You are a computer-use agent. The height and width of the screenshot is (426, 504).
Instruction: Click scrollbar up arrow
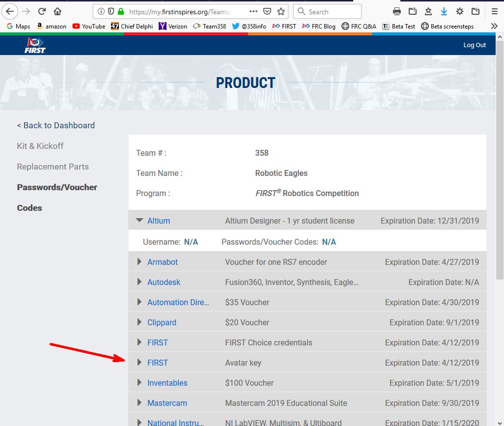pyautogui.click(x=500, y=37)
